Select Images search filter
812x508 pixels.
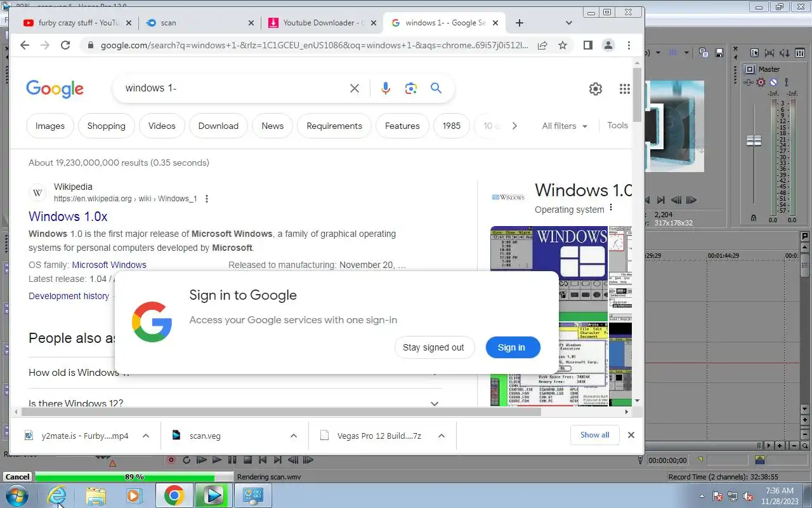point(50,126)
